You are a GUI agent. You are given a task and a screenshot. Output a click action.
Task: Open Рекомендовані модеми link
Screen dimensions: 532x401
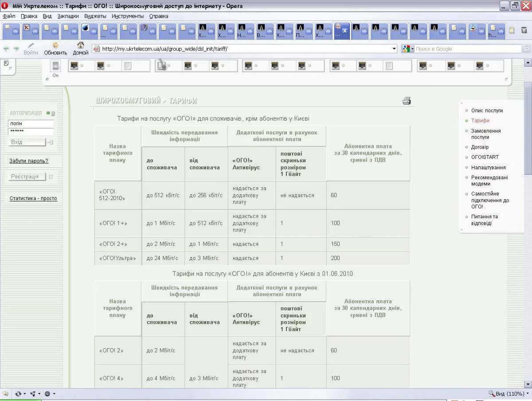(x=489, y=181)
